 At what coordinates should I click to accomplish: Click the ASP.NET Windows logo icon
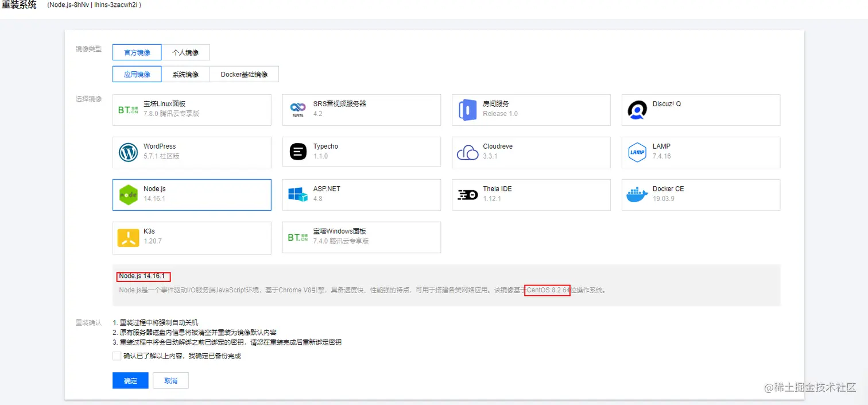(x=298, y=195)
